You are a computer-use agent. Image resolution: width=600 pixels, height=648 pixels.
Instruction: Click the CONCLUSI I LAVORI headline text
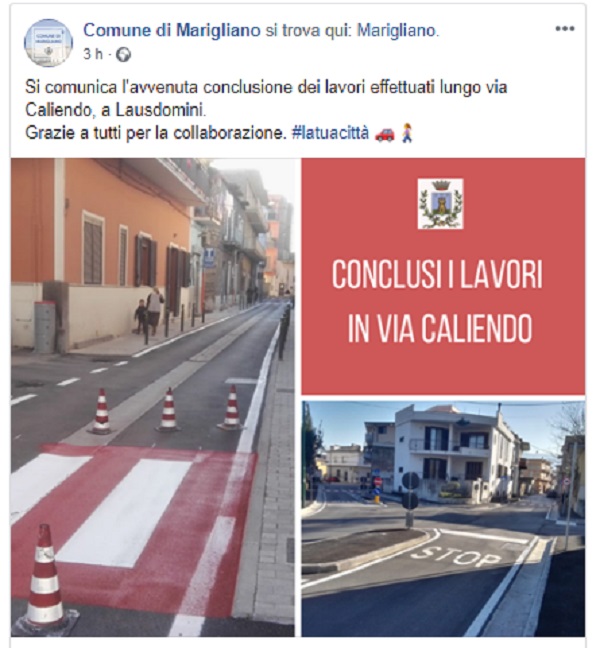437,275
